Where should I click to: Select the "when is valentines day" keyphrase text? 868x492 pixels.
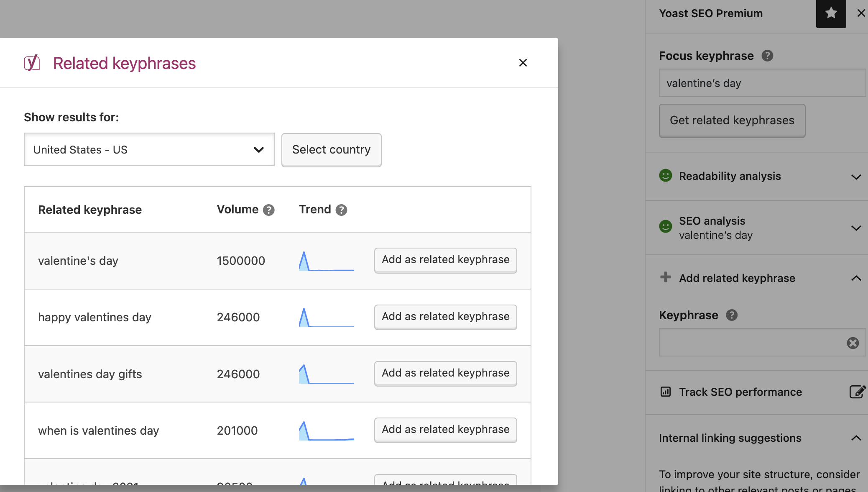[99, 430]
